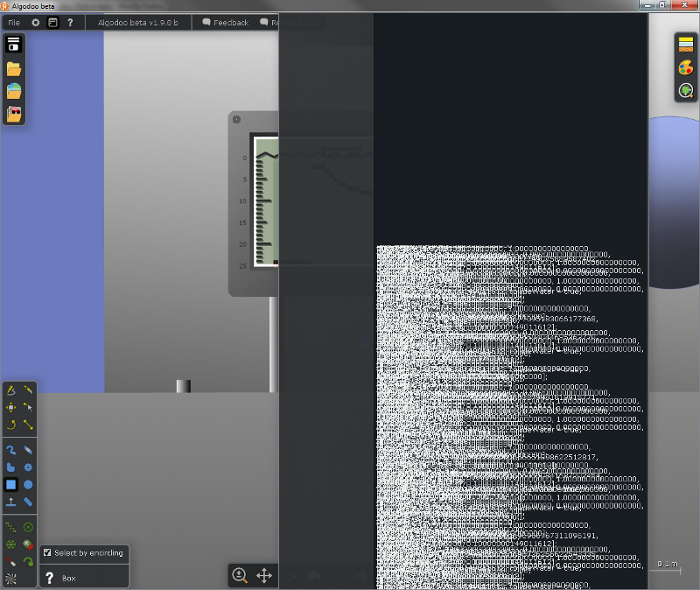Open the File menu
The image size is (700, 590).
click(x=14, y=22)
